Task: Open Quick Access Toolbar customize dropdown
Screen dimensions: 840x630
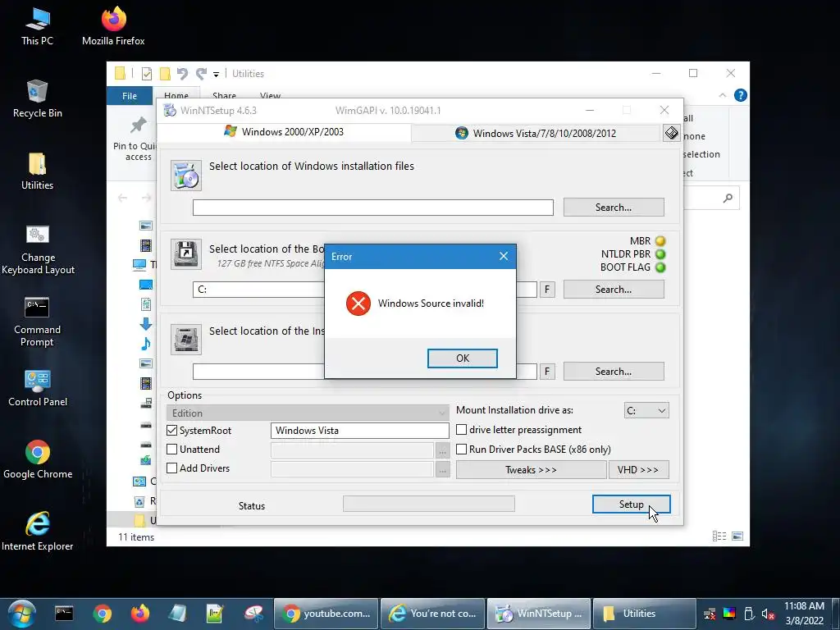Action: click(x=216, y=74)
